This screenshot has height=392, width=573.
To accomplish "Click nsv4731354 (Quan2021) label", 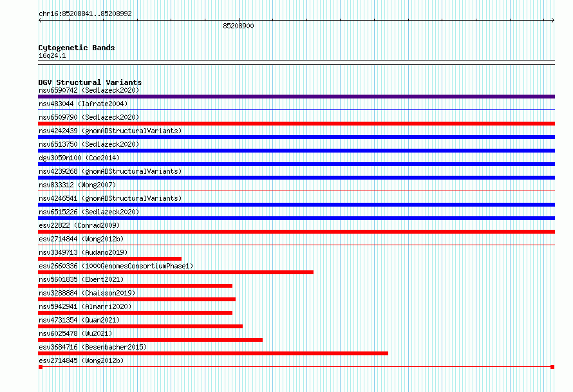I will coord(79,320).
